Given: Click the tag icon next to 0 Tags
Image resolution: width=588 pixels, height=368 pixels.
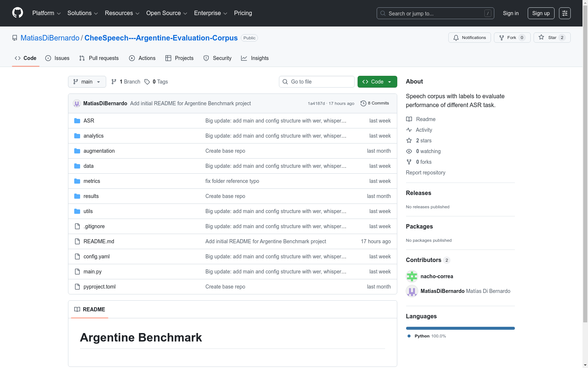Looking at the screenshot, I should [x=147, y=82].
